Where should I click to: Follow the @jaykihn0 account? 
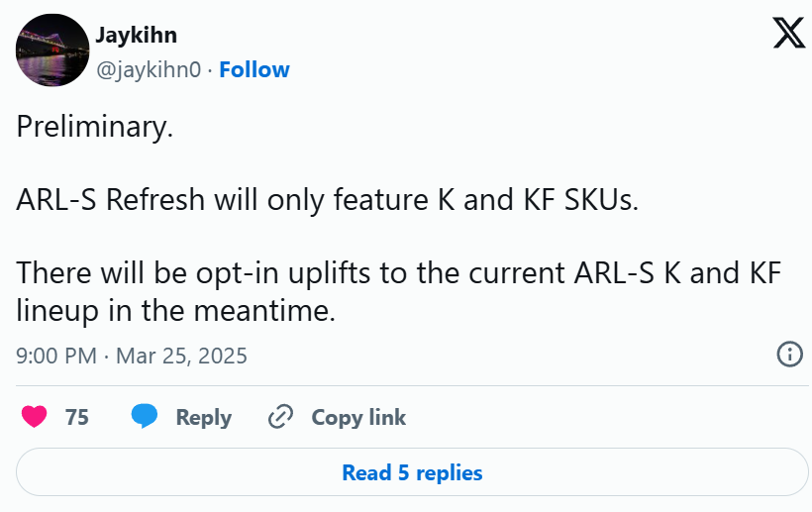254,69
